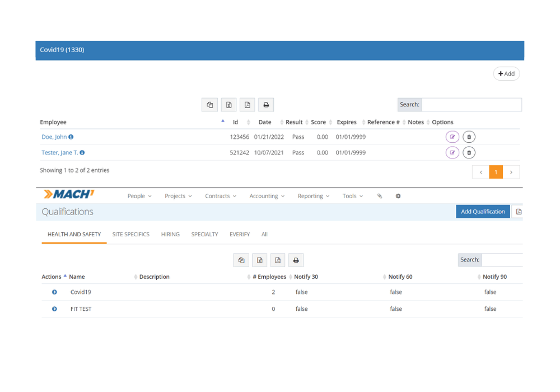Open the Tester, Jane T. employee link

click(x=59, y=152)
